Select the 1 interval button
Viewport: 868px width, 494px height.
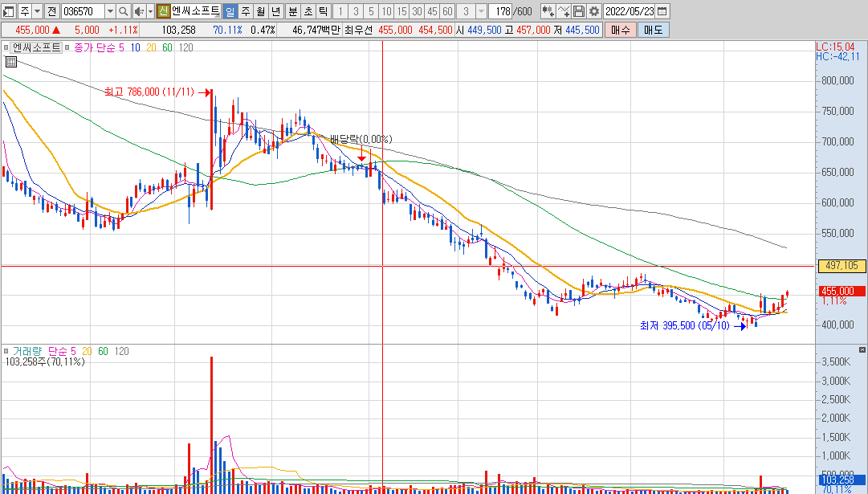click(x=340, y=11)
